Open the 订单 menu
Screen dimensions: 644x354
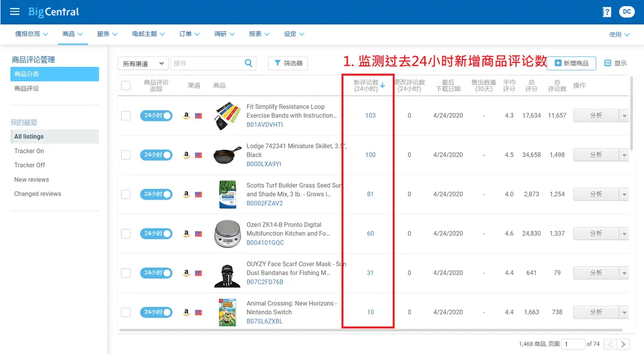tap(189, 34)
